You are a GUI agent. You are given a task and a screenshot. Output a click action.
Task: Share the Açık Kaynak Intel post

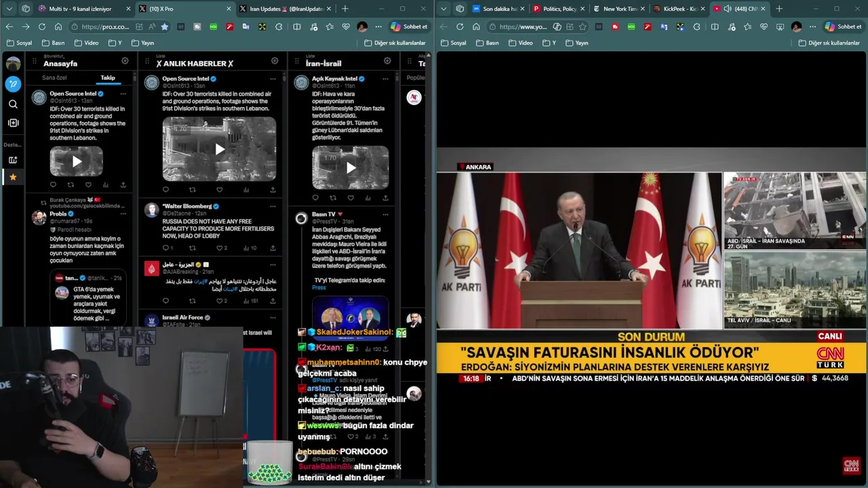click(385, 198)
